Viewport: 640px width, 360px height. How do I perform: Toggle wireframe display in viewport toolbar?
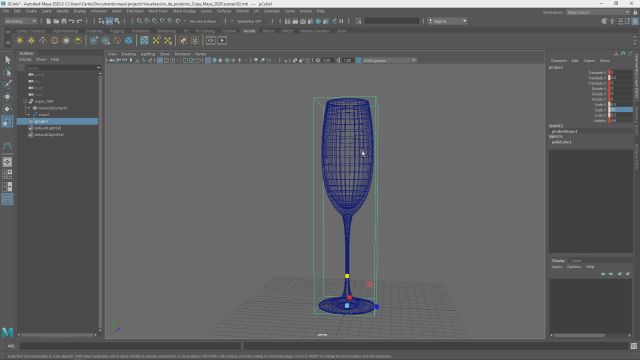[x=208, y=60]
